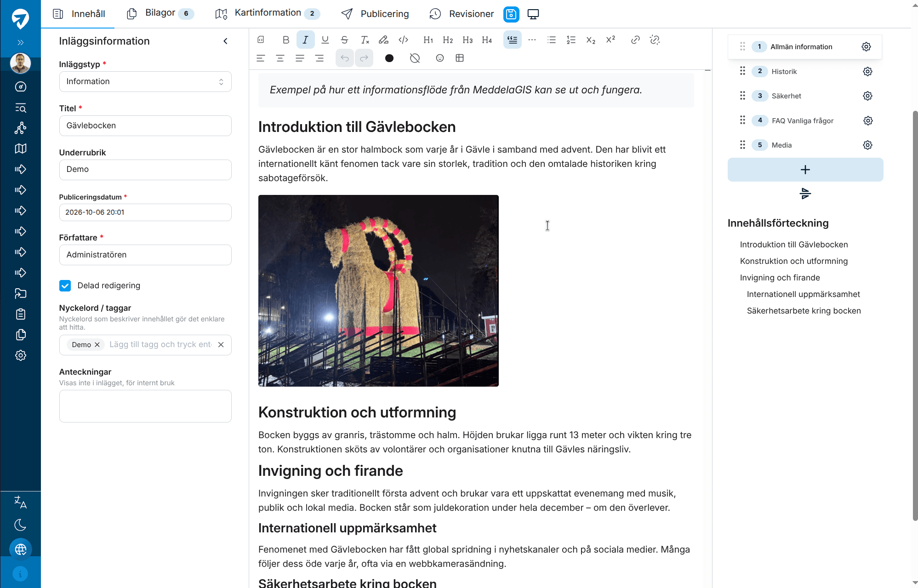Open the Revisioner tab
The width and height of the screenshot is (918, 588).
coord(462,14)
